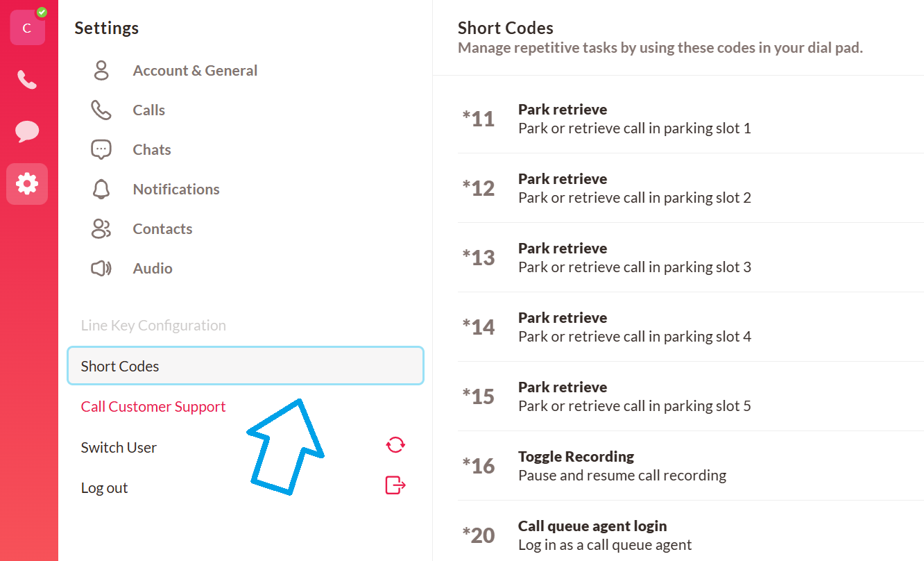
Task: Click the bell icon beside Notifications
Action: click(101, 189)
